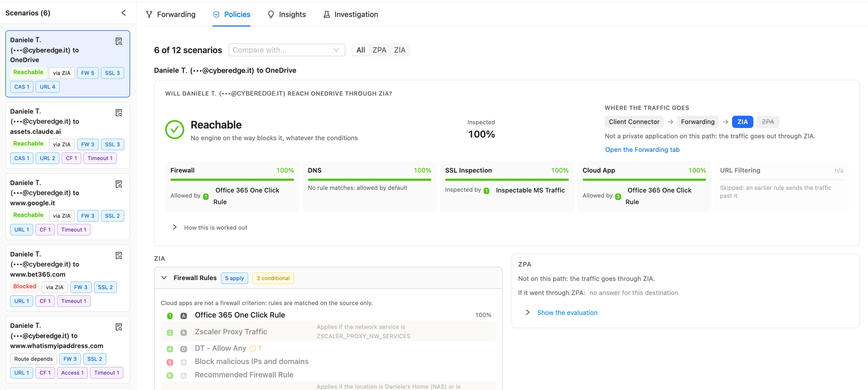Open the Policies tab
868x390 pixels.
(232, 14)
